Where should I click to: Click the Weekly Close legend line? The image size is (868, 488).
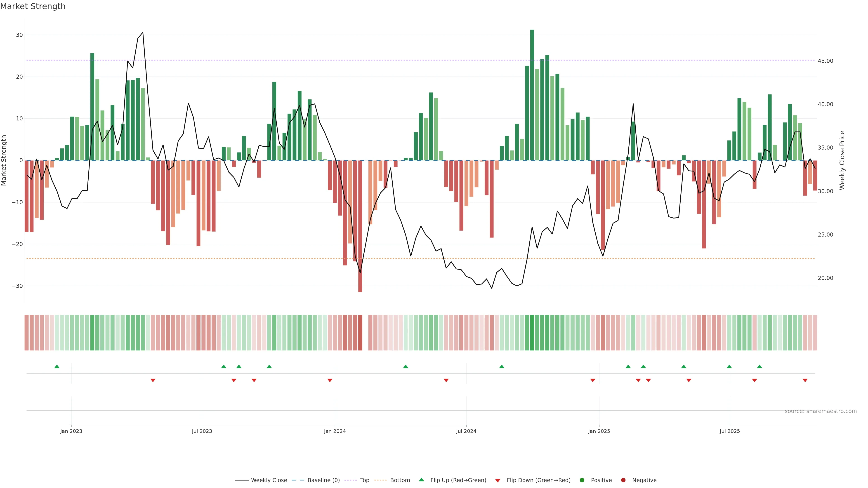(x=242, y=480)
